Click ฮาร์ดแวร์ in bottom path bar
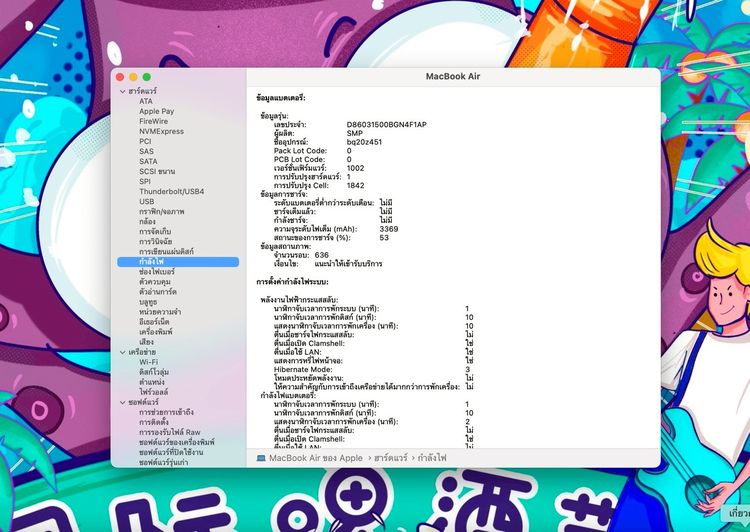This screenshot has height=532, width=750. [391, 458]
